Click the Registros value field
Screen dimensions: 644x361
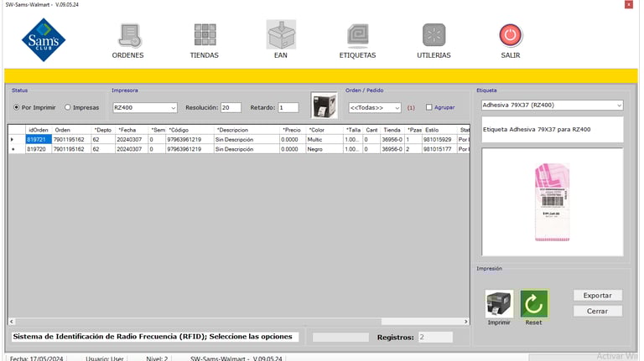click(435, 338)
